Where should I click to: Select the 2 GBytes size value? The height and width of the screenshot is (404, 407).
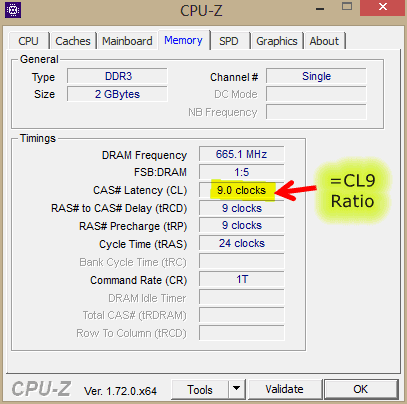(x=117, y=94)
